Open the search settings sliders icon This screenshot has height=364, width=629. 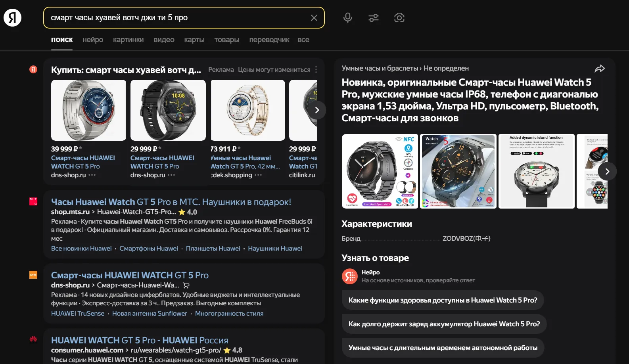coord(374,18)
